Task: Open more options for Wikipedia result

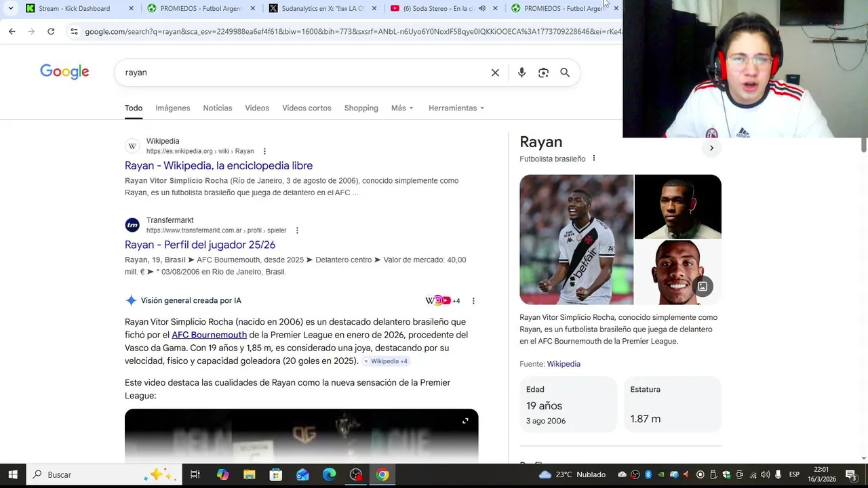Action: tap(264, 151)
